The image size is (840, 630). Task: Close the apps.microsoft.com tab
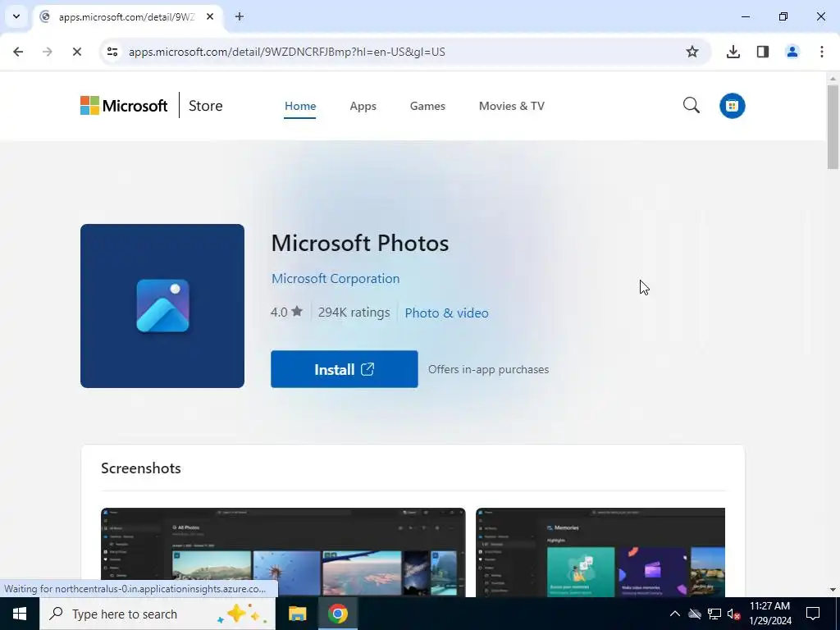[210, 16]
